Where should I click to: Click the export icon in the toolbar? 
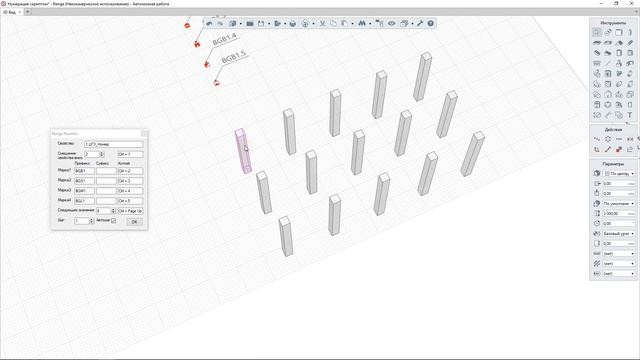[x=278, y=24]
